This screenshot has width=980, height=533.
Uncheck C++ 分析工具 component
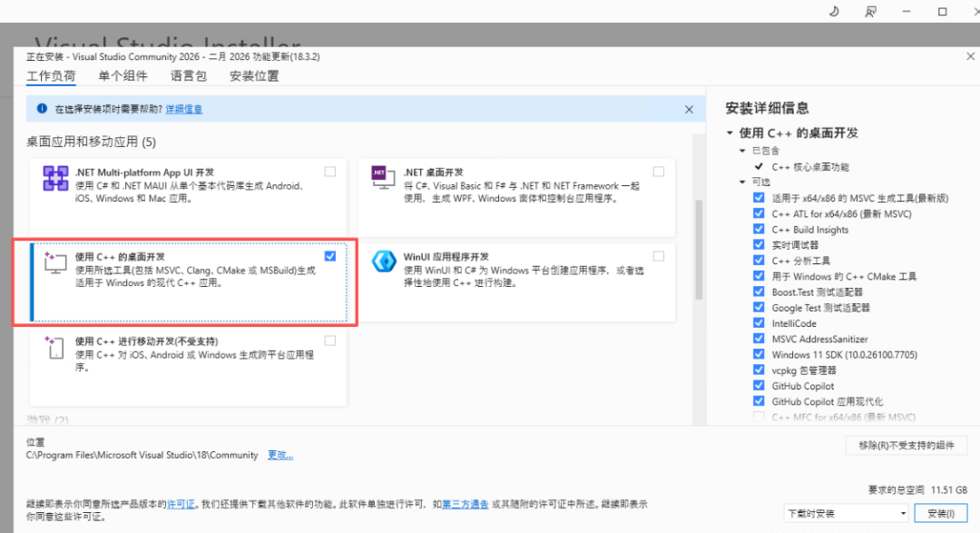[x=759, y=261]
